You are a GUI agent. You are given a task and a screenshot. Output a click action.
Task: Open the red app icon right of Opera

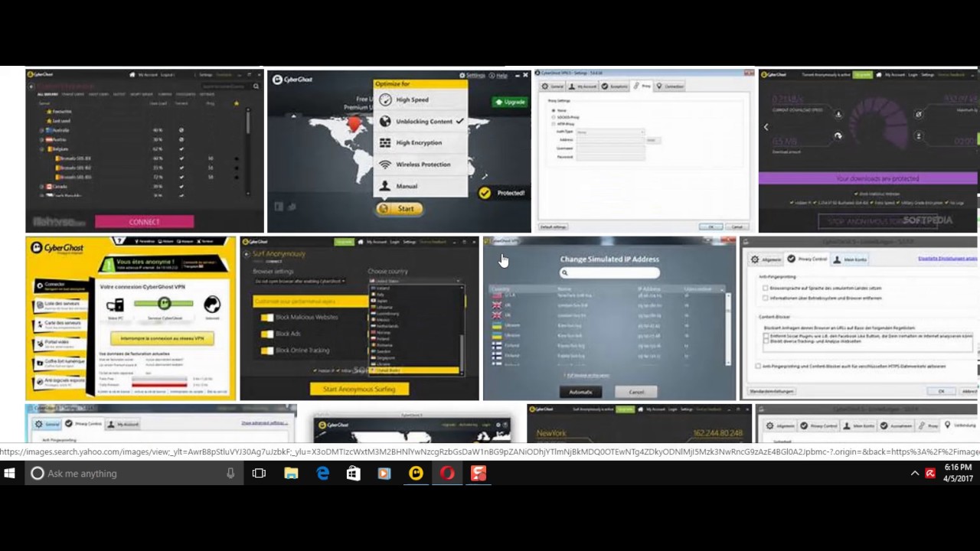[479, 474]
